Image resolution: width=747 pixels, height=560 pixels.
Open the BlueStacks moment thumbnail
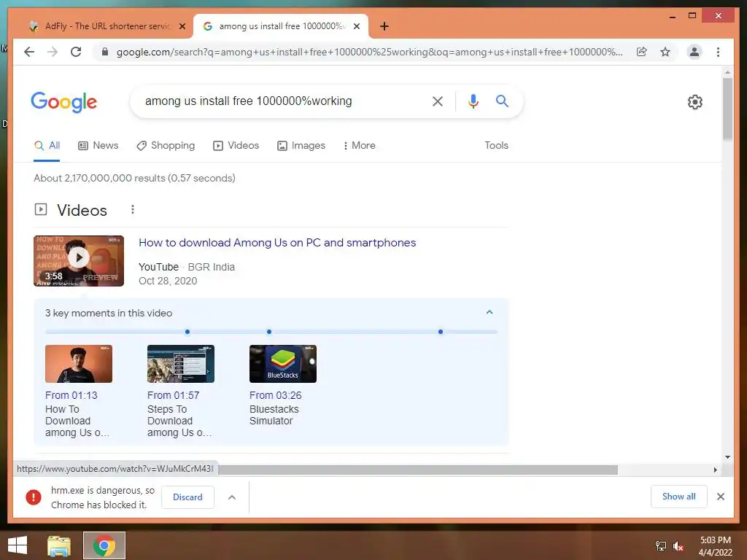point(283,364)
